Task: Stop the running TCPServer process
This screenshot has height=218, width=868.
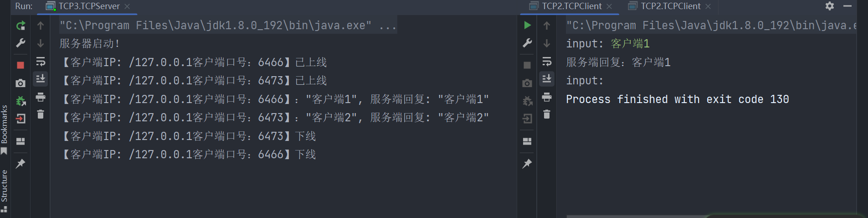Action: [x=21, y=65]
